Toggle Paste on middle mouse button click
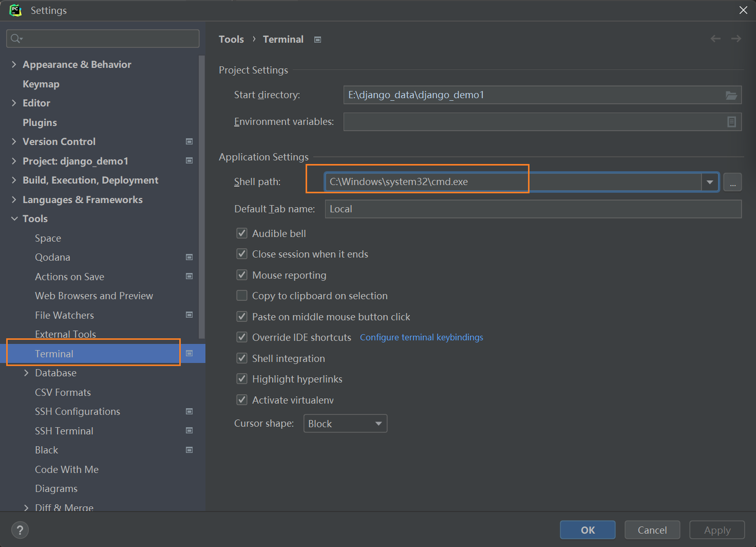Viewport: 756px width, 547px height. click(242, 316)
